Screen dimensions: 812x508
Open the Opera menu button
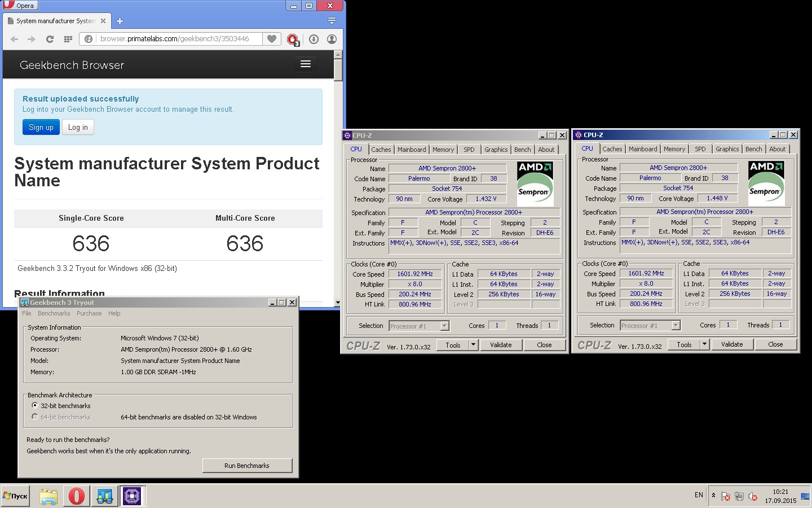tap(20, 5)
